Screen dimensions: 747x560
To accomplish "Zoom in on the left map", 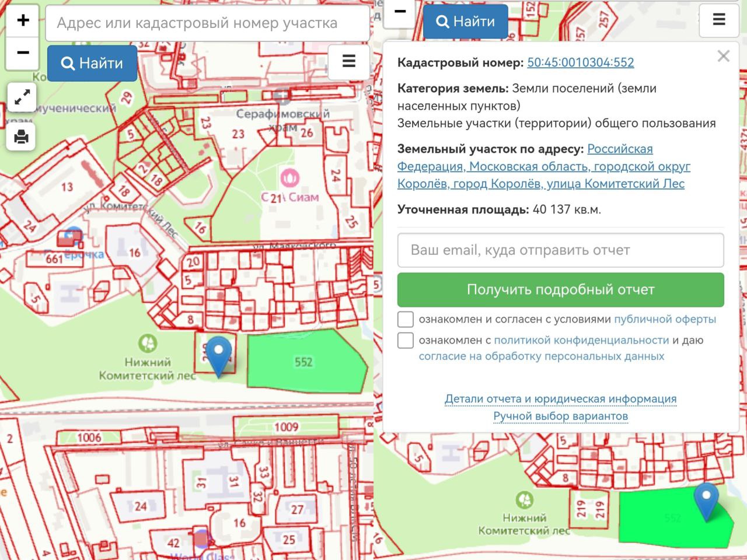I will point(23,20).
